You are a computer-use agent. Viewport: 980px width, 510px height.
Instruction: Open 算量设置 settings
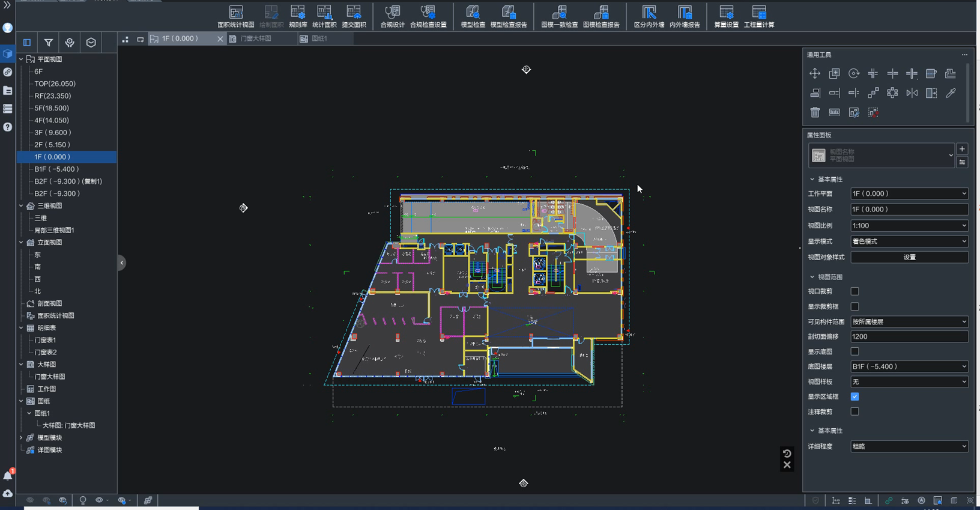pyautogui.click(x=726, y=16)
